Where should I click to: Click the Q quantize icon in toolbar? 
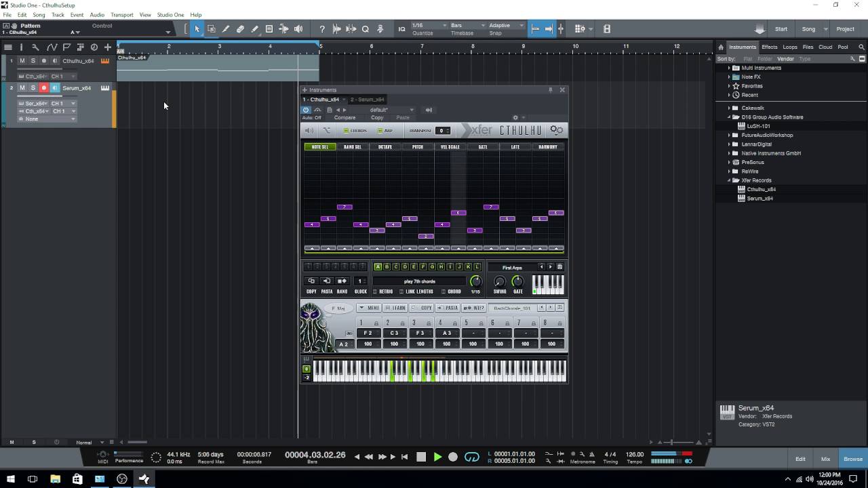(x=366, y=29)
